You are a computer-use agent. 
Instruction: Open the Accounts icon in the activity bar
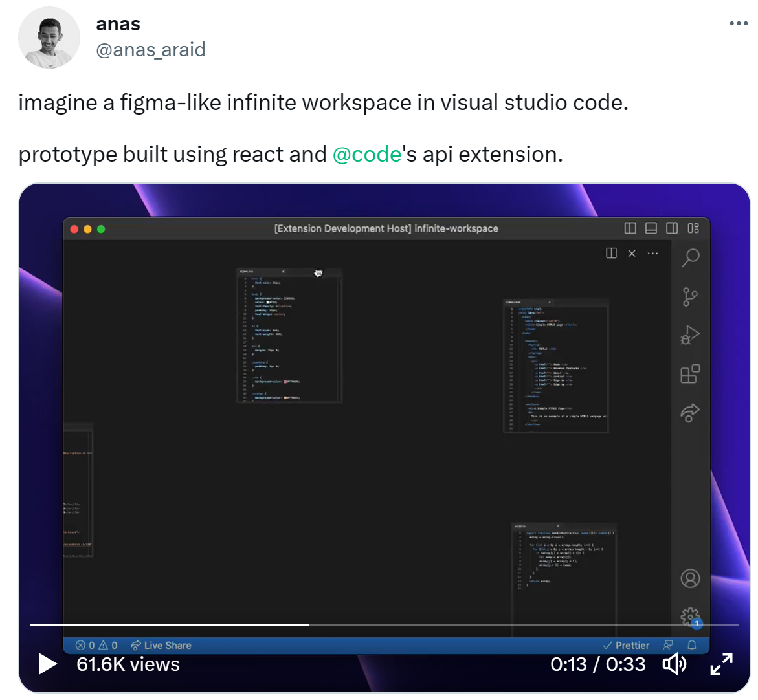(690, 578)
